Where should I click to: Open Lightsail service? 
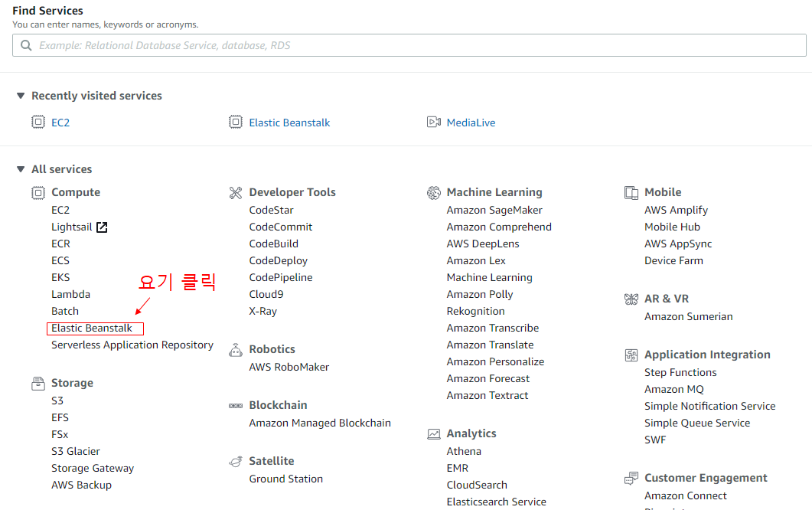click(x=71, y=227)
